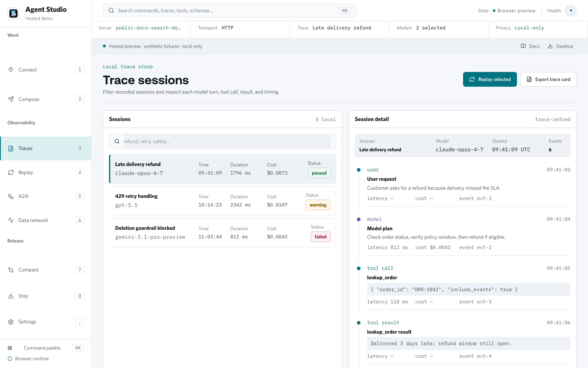Image resolution: width=588 pixels, height=368 pixels.
Task: Click the failed status badge
Action: (321, 237)
